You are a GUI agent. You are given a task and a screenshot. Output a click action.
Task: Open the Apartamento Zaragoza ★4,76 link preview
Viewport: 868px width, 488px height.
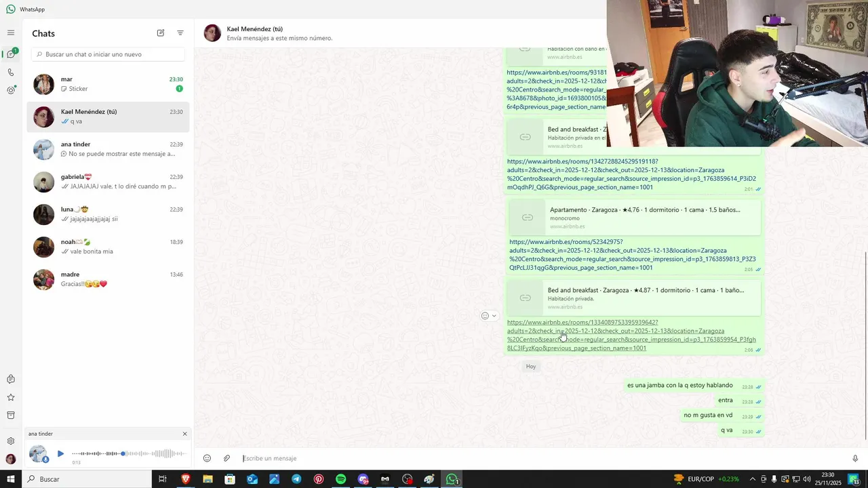pyautogui.click(x=634, y=217)
